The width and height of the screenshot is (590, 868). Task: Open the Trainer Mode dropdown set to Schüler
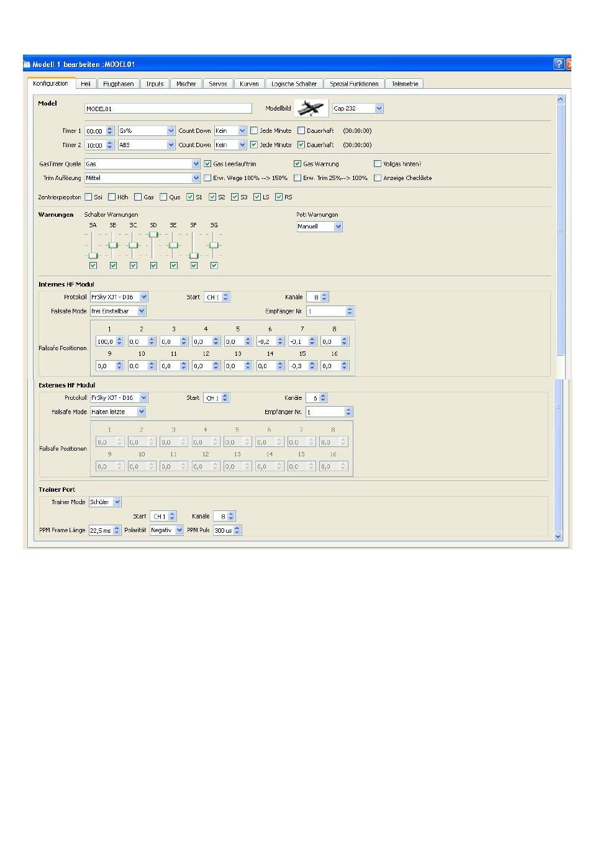point(105,502)
